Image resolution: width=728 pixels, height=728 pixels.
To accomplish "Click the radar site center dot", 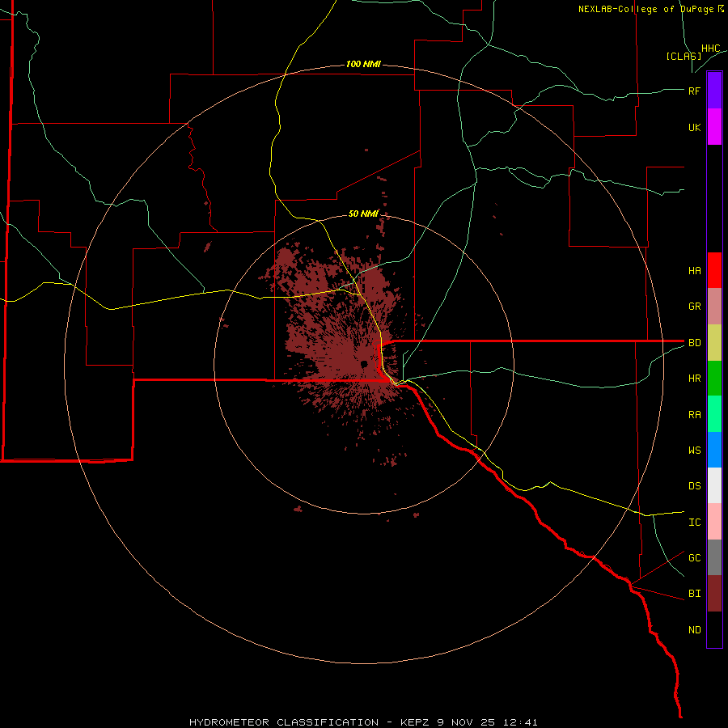I will click(x=364, y=364).
